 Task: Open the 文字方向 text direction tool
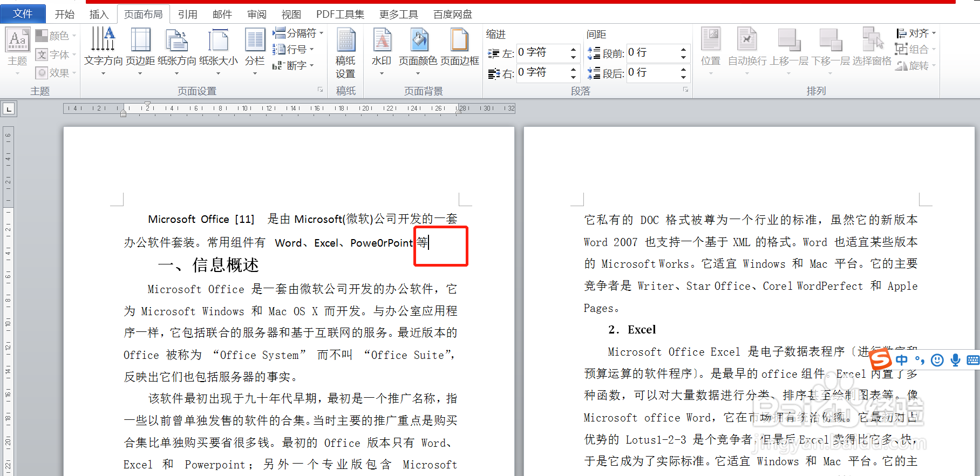103,51
